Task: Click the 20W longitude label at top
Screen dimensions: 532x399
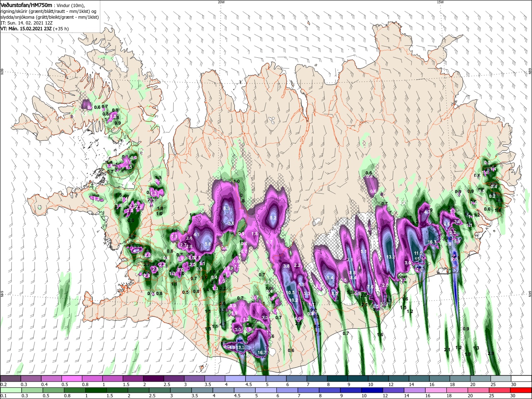Action: click(x=221, y=2)
